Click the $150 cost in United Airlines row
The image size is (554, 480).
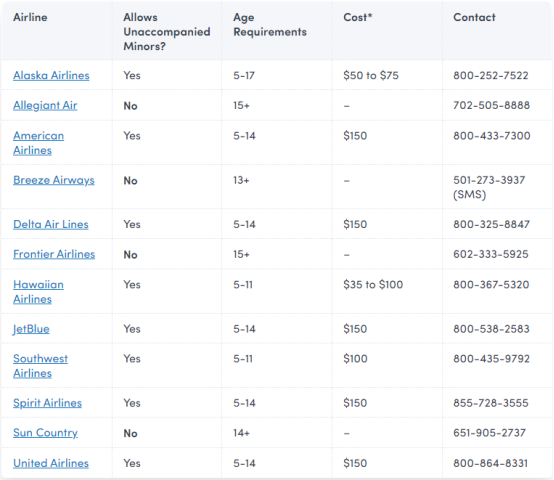click(355, 463)
